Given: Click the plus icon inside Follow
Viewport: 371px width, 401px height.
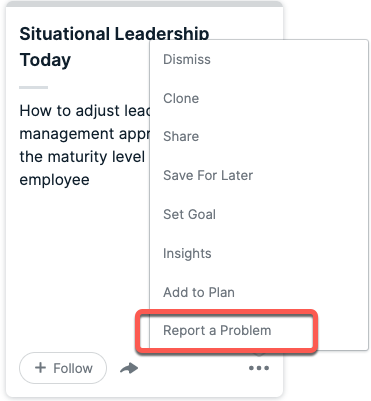Looking at the screenshot, I should [40, 368].
